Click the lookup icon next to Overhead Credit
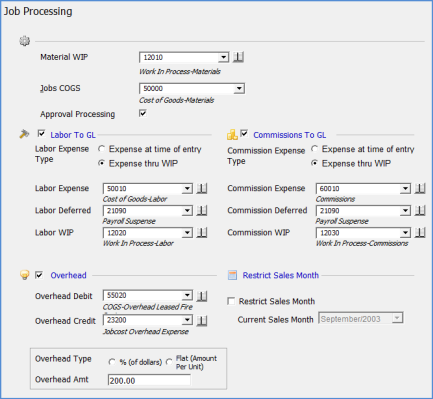433x399 pixels. 201,320
